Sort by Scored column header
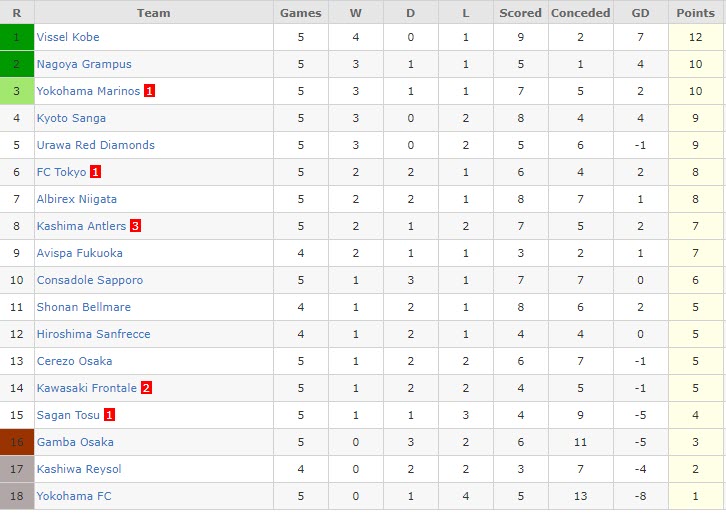Screen dimensions: 726x515 (x=521, y=13)
